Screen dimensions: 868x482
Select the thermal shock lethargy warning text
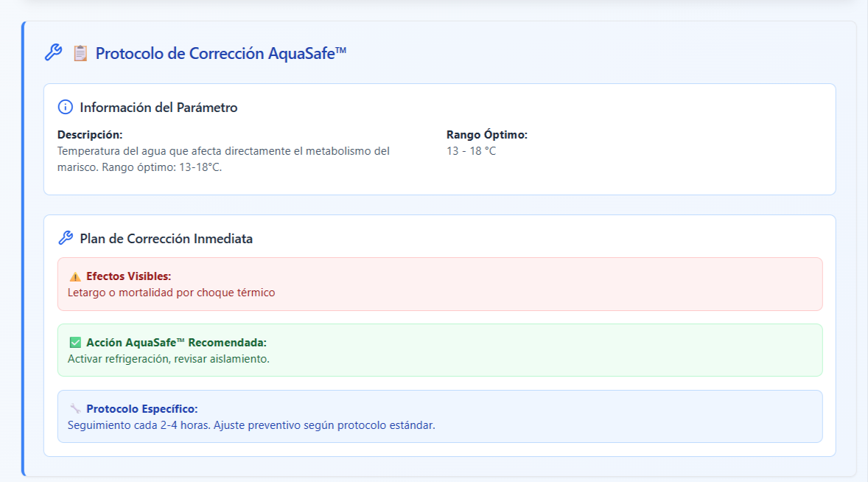click(x=171, y=293)
